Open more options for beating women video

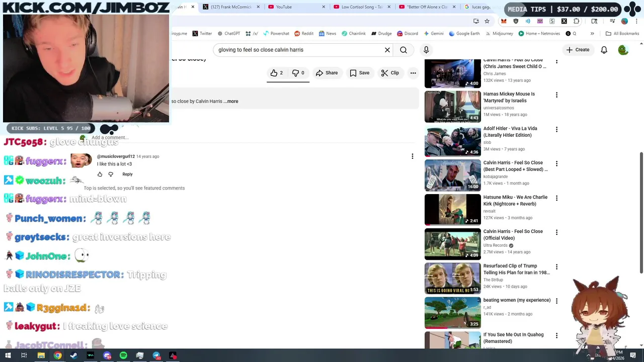[556, 301]
